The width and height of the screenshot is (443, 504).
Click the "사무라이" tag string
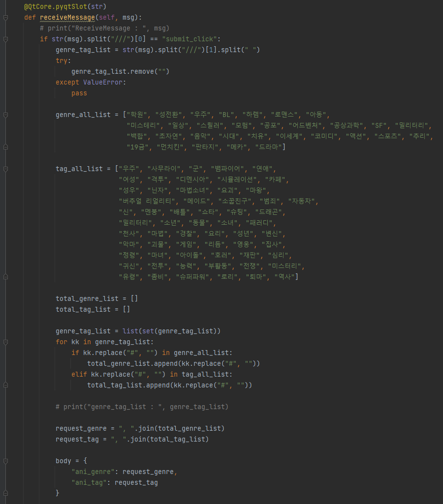click(x=164, y=169)
